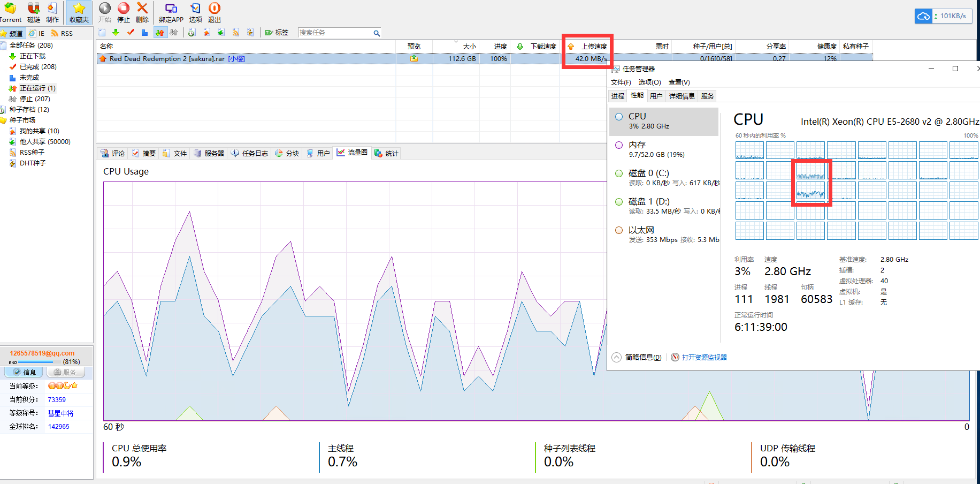Click the 服务 button in account panel
Viewport: 980px width, 484px height.
(x=66, y=372)
